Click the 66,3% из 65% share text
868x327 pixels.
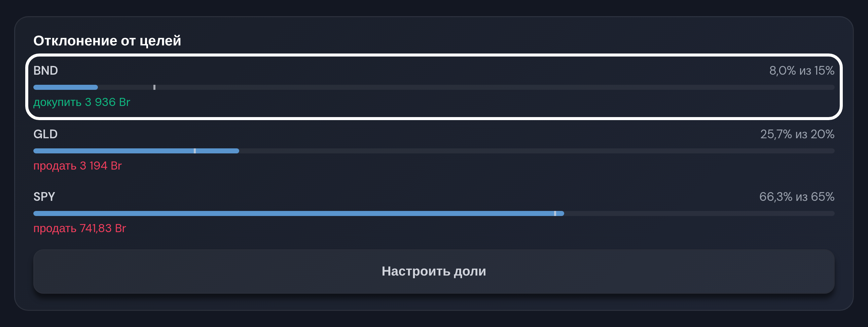(x=797, y=196)
